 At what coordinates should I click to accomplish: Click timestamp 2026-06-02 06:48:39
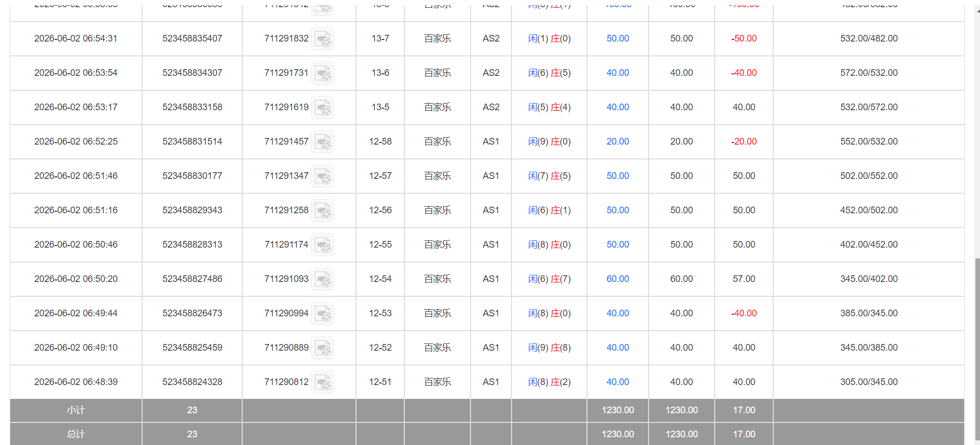click(x=76, y=382)
